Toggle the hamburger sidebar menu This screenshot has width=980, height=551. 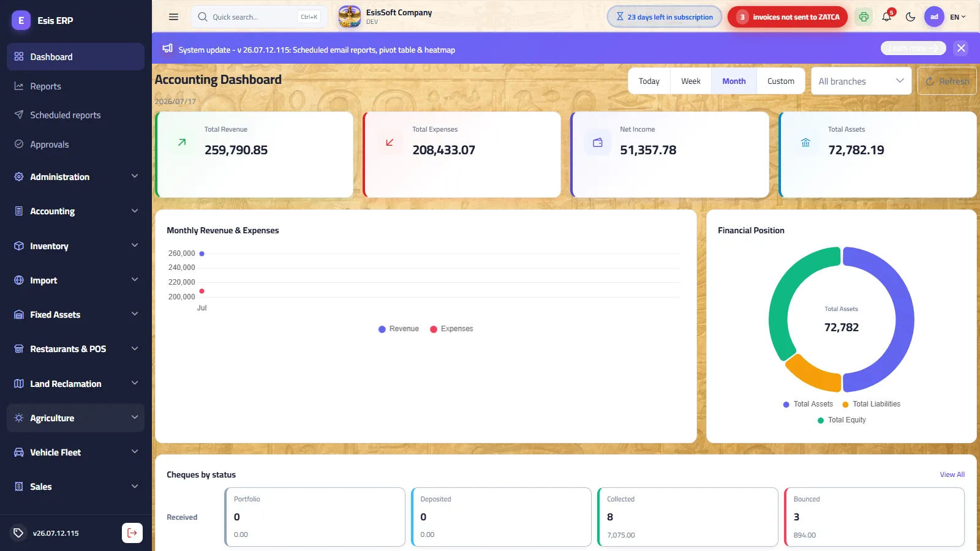point(173,17)
